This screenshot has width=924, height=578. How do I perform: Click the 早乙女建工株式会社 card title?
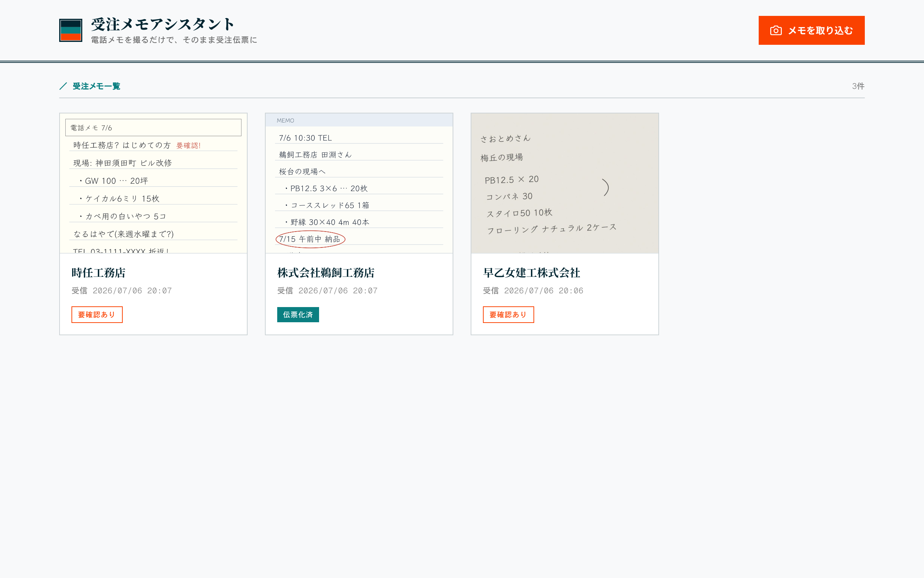[532, 272]
